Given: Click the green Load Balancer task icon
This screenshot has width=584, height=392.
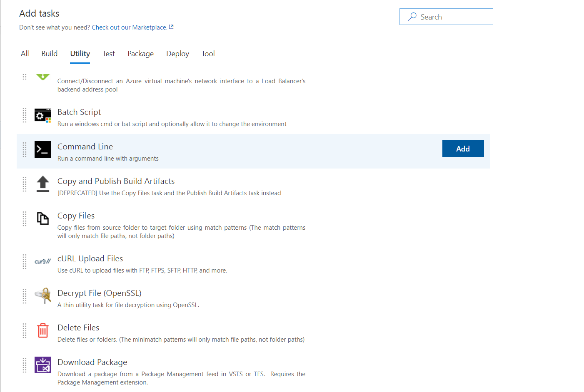Looking at the screenshot, I should (43, 77).
